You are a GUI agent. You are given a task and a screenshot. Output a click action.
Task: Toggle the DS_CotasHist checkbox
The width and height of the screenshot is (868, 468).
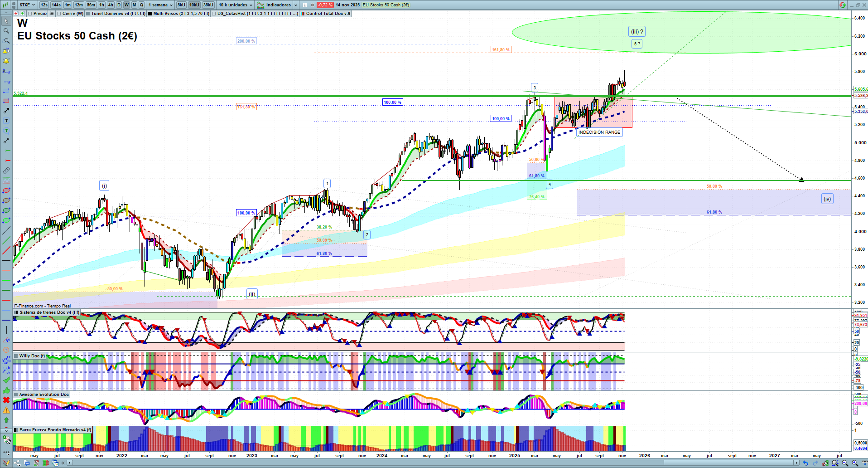coord(214,14)
